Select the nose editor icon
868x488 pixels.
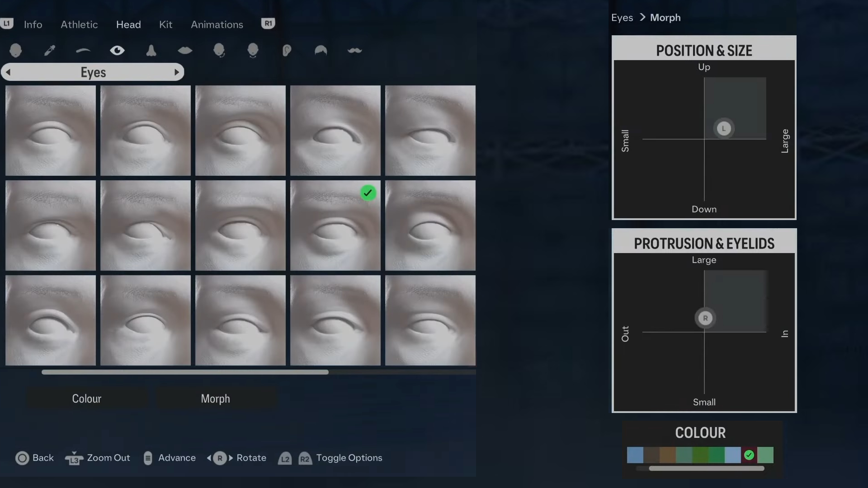(151, 50)
